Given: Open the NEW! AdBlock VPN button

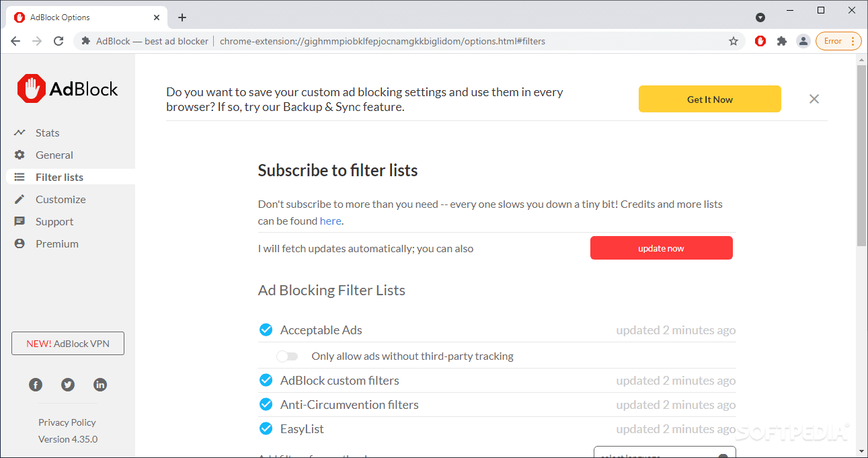Looking at the screenshot, I should click(68, 343).
